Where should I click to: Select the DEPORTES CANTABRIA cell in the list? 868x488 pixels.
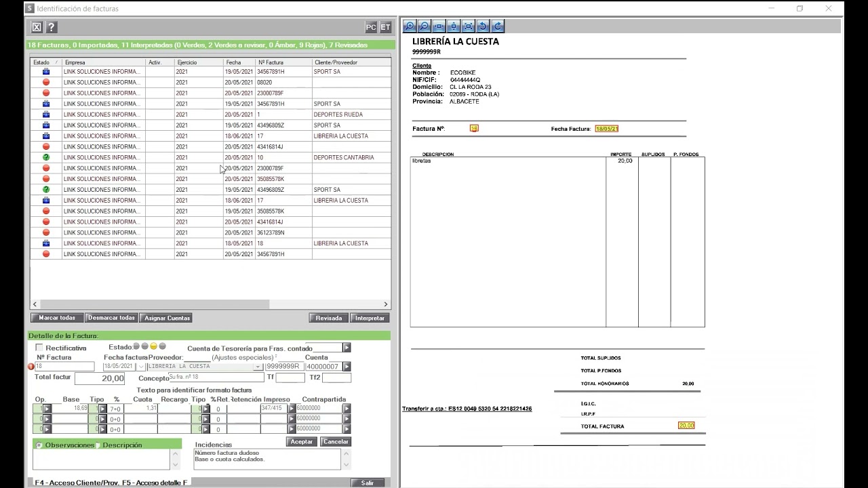[x=351, y=157]
